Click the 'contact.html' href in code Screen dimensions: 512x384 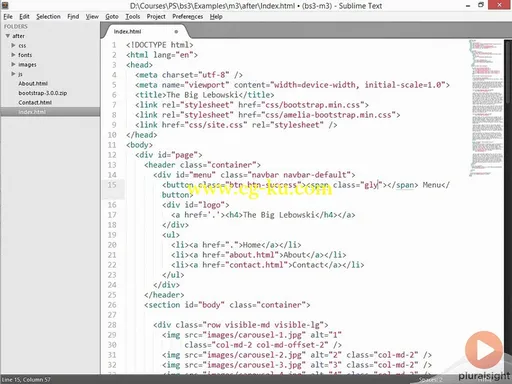coord(256,265)
